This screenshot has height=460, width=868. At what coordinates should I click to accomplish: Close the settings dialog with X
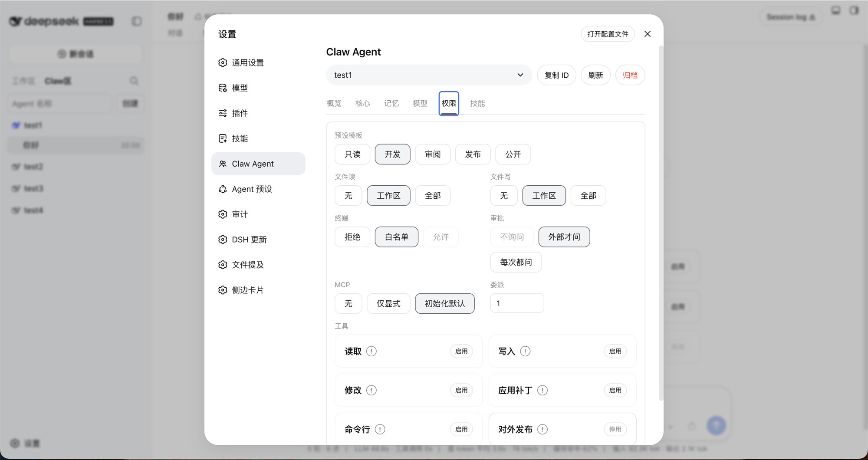tap(648, 34)
